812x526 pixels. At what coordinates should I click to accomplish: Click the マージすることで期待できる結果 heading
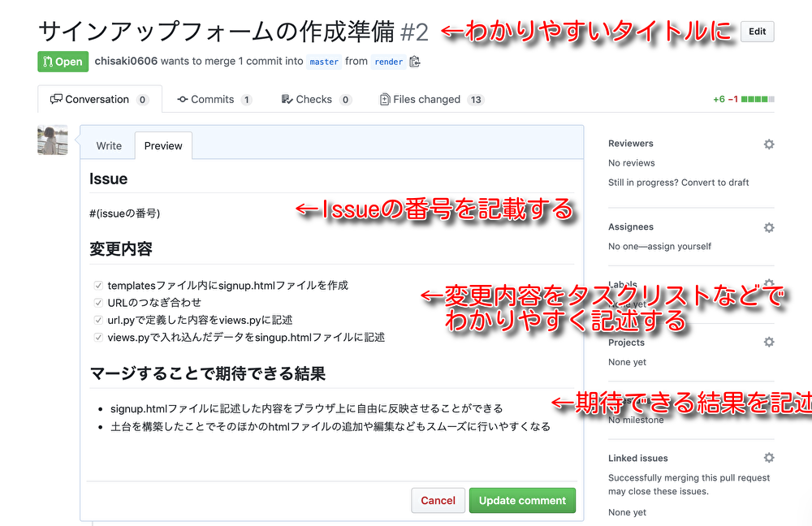click(208, 373)
